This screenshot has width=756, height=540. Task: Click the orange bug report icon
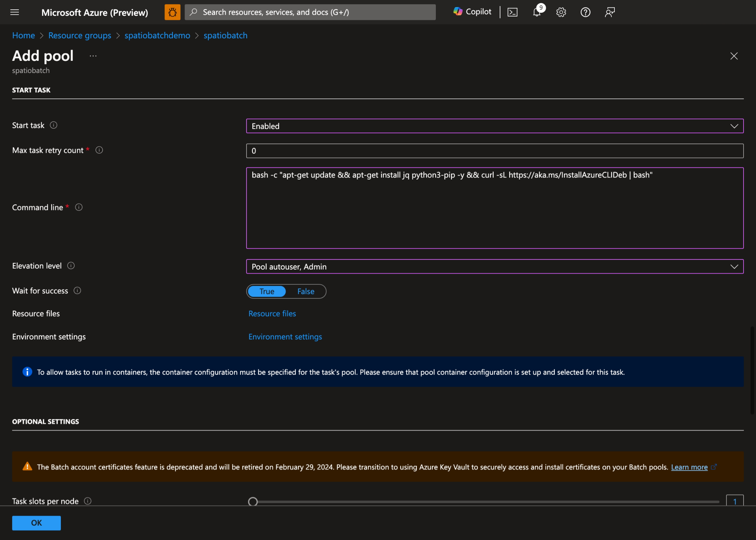(x=172, y=12)
